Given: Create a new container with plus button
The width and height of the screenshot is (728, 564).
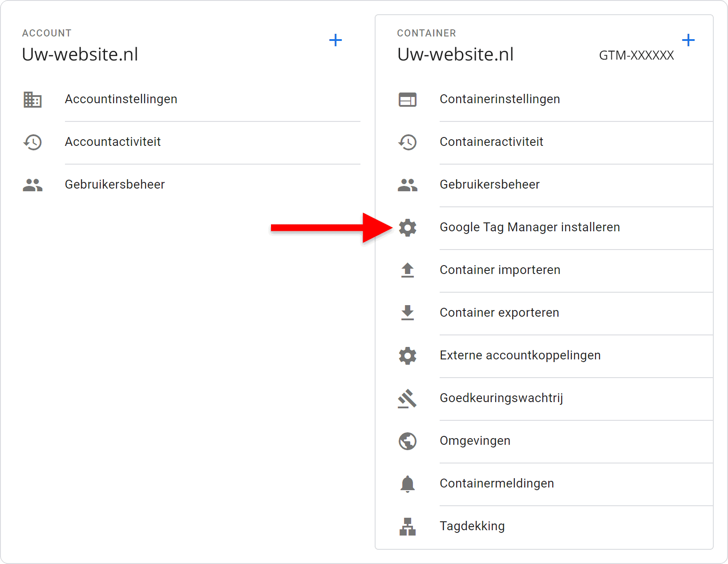Looking at the screenshot, I should point(688,40).
